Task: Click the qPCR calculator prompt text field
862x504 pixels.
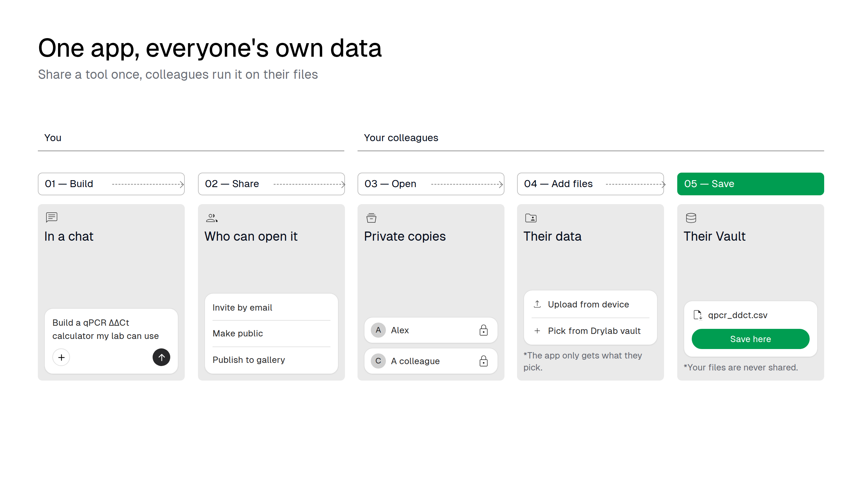Action: coord(105,329)
